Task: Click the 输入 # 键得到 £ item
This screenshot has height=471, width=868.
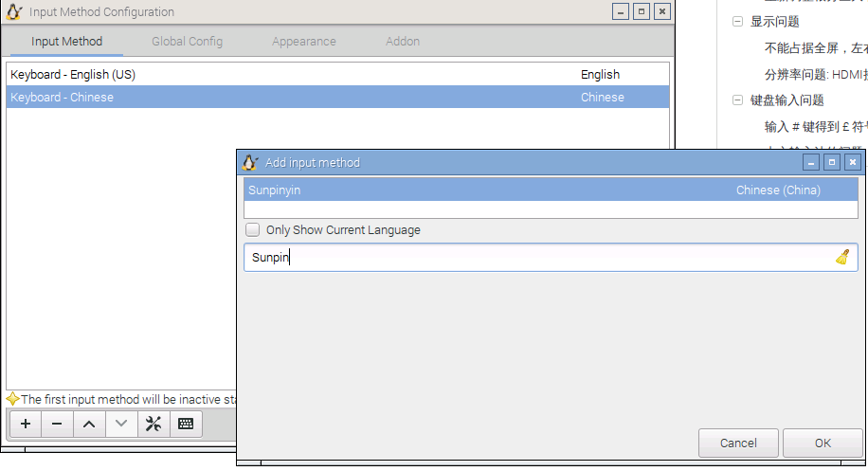Action: coord(816,127)
